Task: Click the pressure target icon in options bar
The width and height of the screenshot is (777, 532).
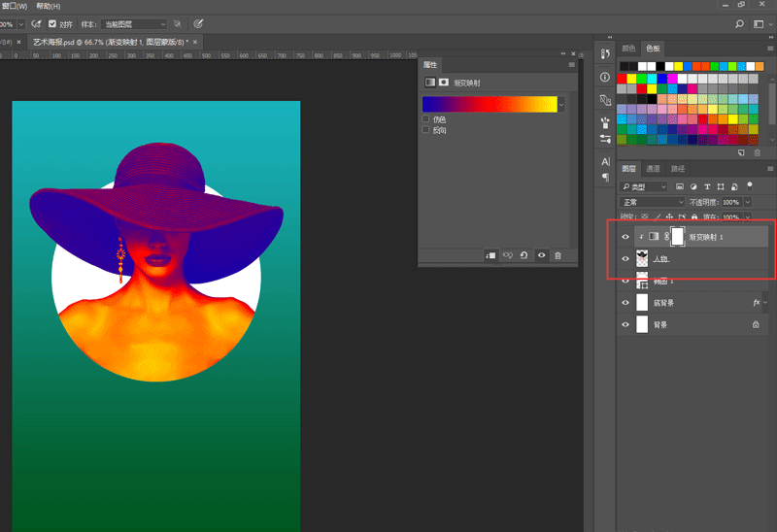Action: pyautogui.click(x=198, y=23)
